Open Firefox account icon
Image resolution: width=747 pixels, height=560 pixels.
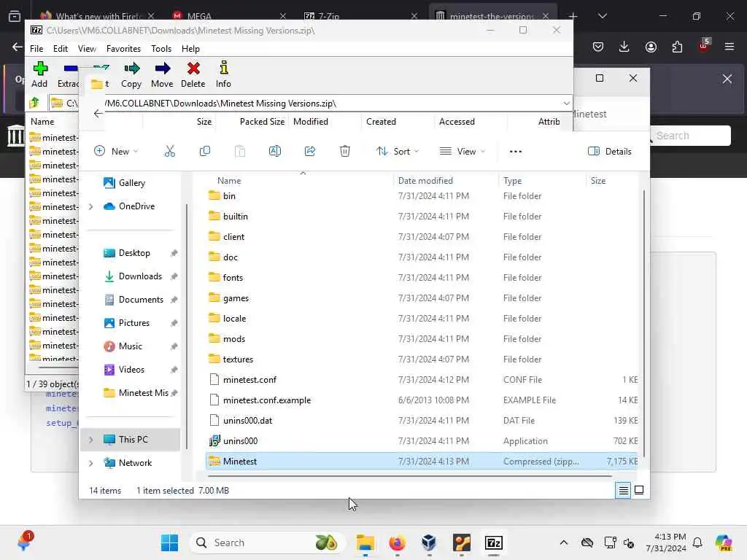[x=651, y=47]
